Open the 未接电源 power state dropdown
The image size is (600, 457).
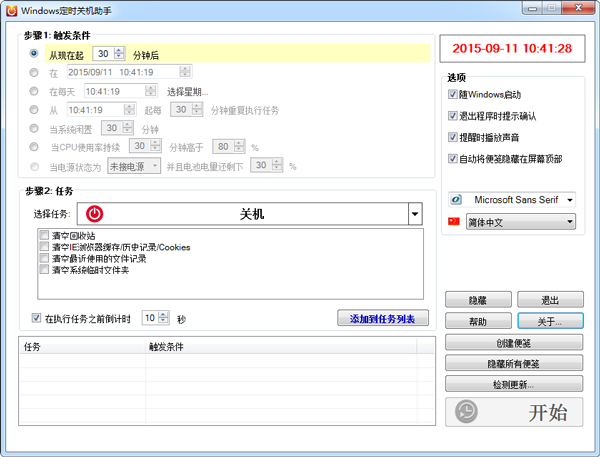pyautogui.click(x=155, y=166)
